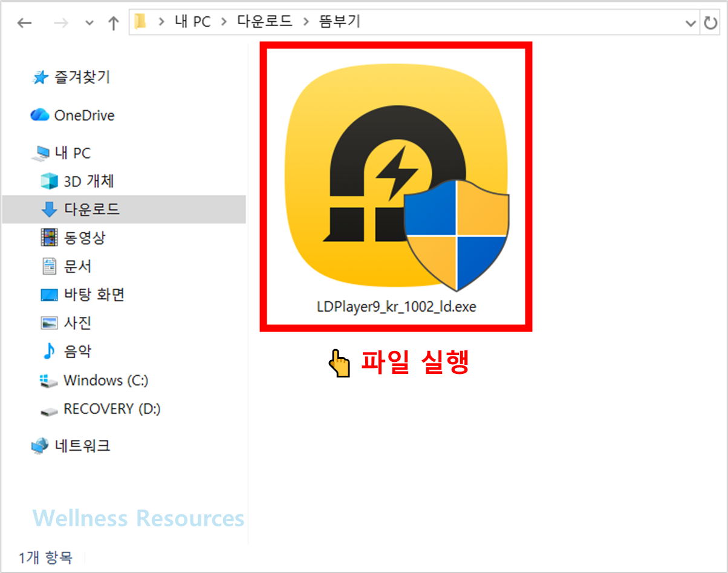Click the 3D 개체 cube icon
Image resolution: width=728 pixels, height=573 pixels.
click(x=49, y=181)
